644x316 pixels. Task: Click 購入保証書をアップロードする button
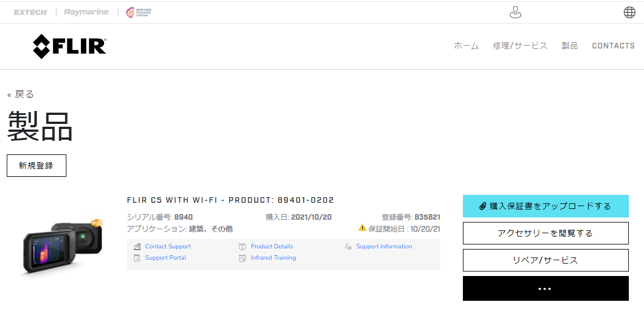[x=545, y=206]
